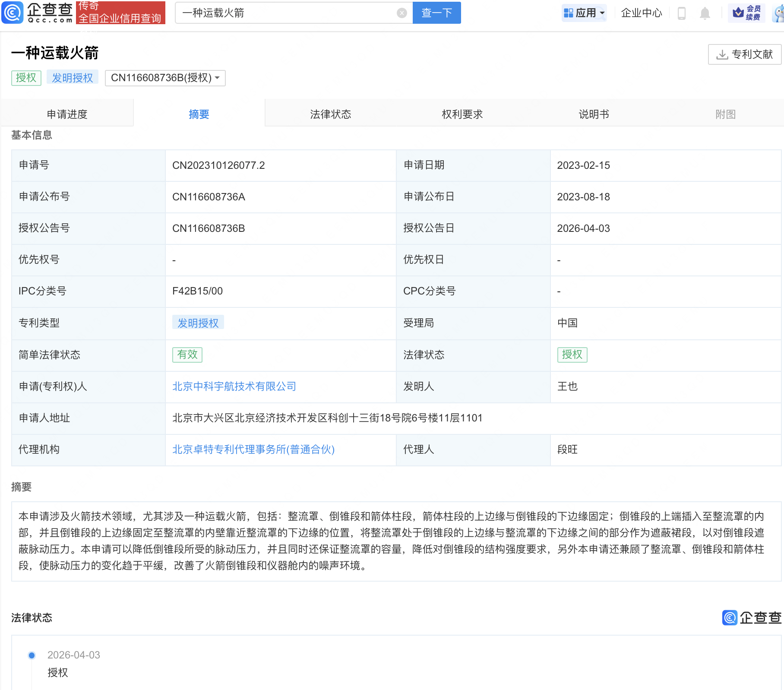Open notifications via the bell icon
The image size is (784, 690).
pyautogui.click(x=705, y=13)
